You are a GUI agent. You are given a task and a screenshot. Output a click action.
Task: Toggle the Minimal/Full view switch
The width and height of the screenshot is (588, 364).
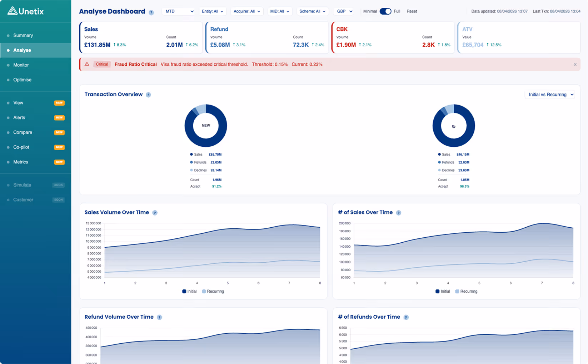pyautogui.click(x=385, y=11)
